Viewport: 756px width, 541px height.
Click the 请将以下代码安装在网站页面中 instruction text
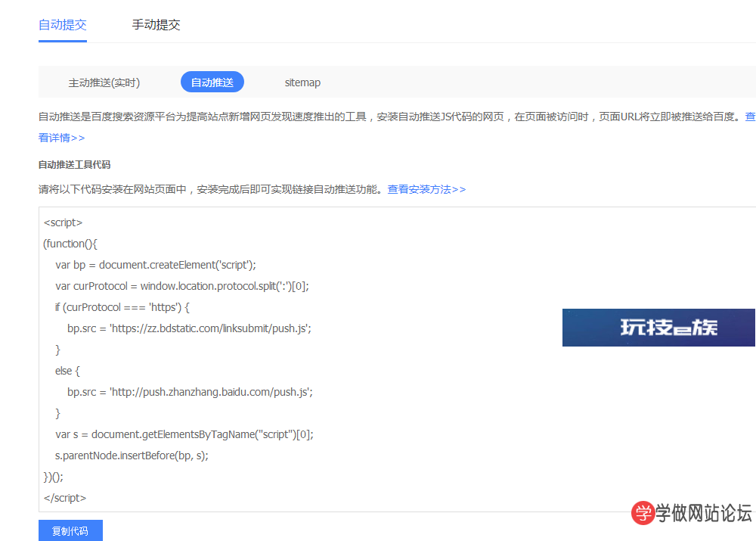(211, 189)
